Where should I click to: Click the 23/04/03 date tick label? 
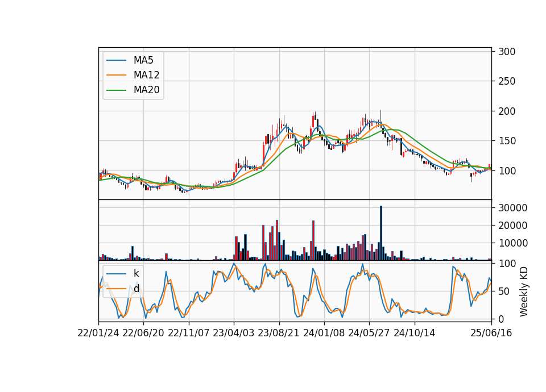tap(234, 333)
